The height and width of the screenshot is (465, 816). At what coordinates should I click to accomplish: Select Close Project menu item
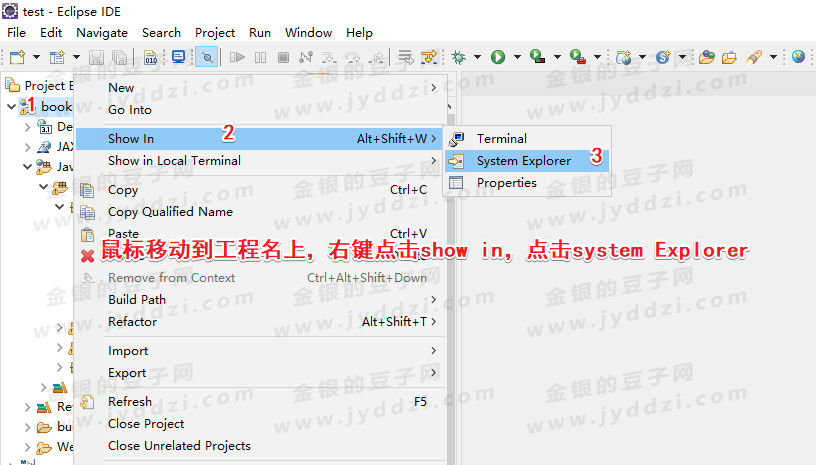260,423
